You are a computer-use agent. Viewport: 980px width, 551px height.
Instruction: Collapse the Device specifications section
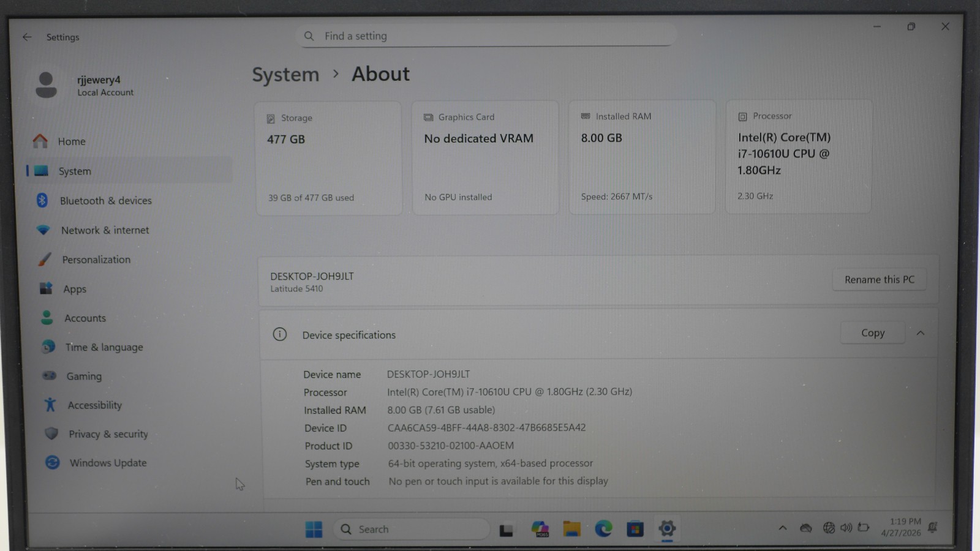click(x=921, y=333)
